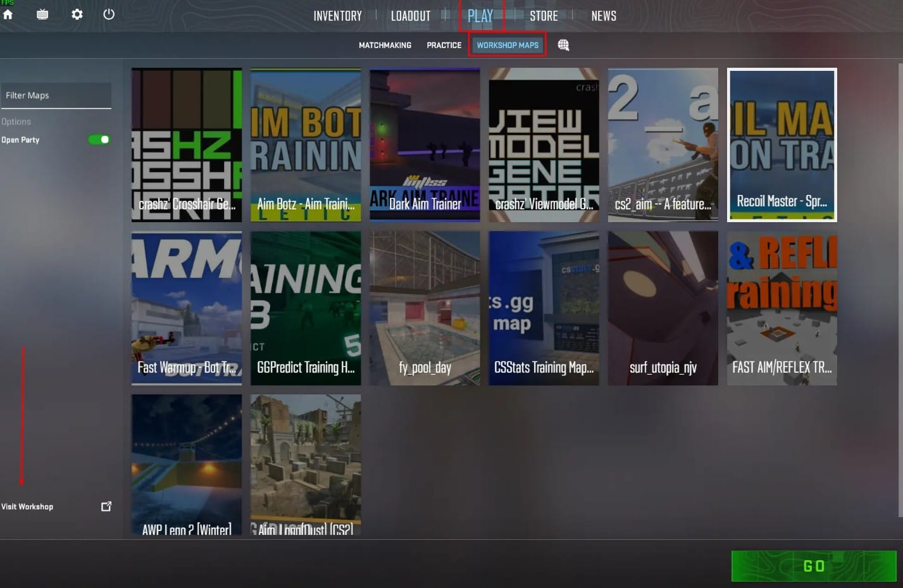Select the FAST AIM/REFLEX Training map

[x=782, y=308]
